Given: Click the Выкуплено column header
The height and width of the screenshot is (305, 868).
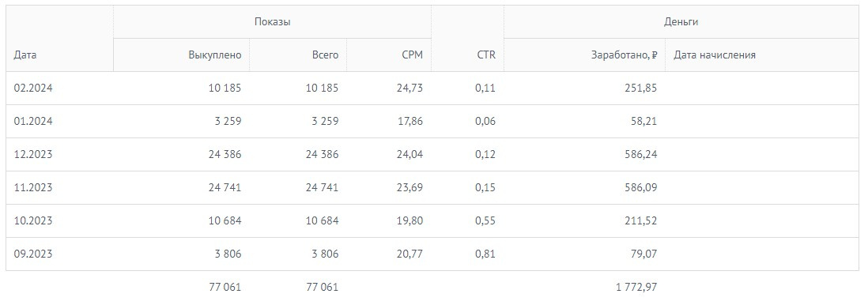Looking at the screenshot, I should tap(215, 55).
